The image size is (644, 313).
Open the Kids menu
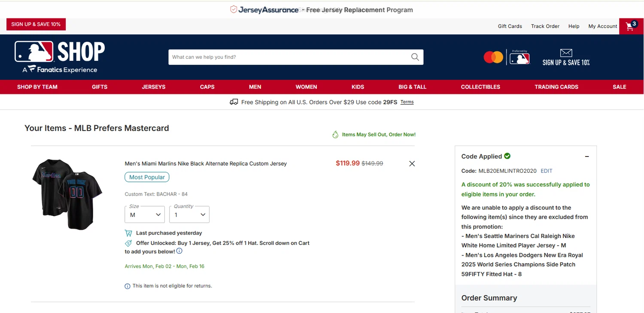pos(358,87)
